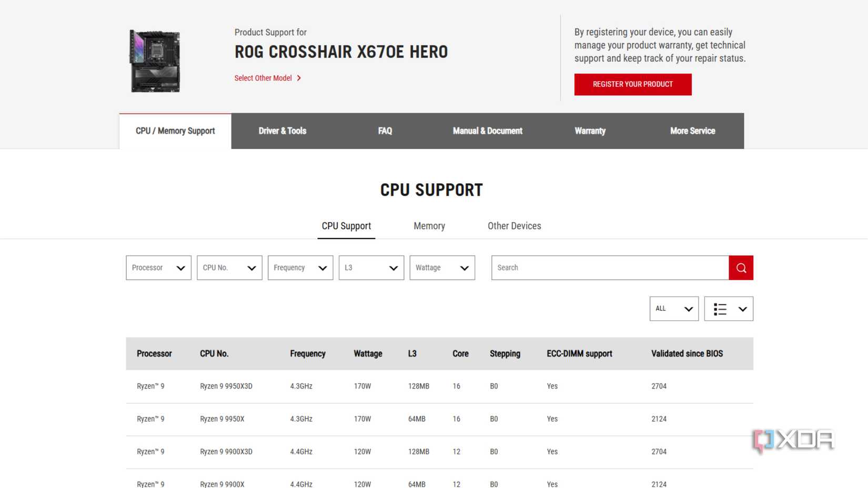Click BIOS version 2124 in 9950X row
The height and width of the screenshot is (488, 868).
(x=659, y=419)
